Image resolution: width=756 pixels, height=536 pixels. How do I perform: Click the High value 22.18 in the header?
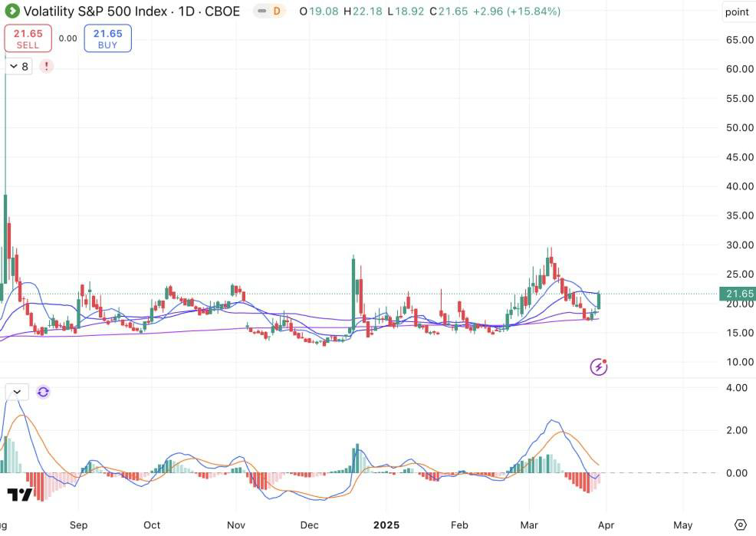pyautogui.click(x=367, y=11)
